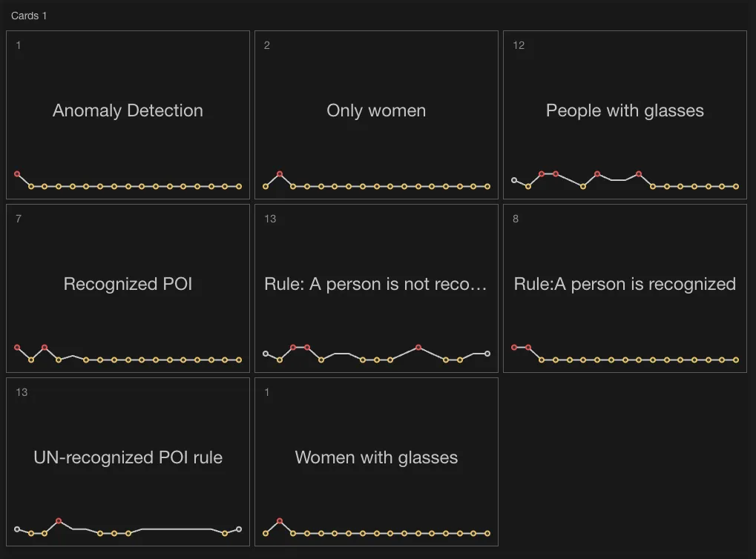The width and height of the screenshot is (756, 559).
Task: Select the UN-recognized POI rule card
Action: point(128,462)
